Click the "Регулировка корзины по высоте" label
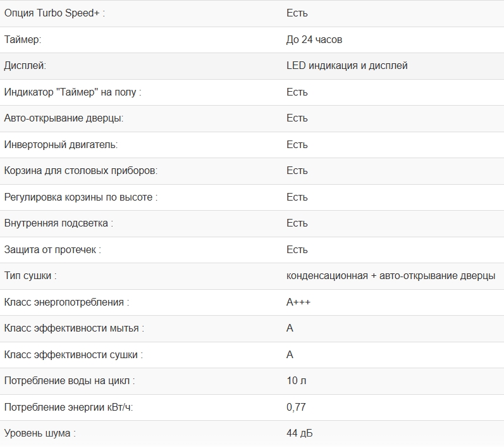This screenshot has height=448, width=504. coord(80,197)
